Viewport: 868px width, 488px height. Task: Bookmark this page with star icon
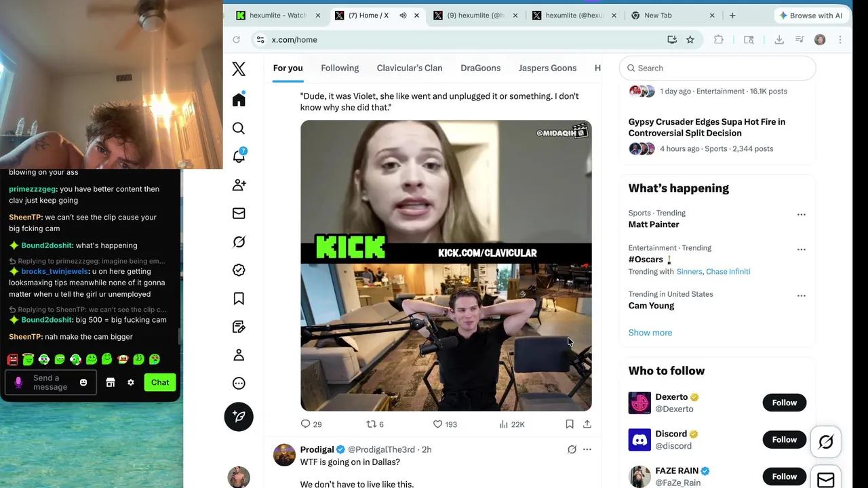click(690, 39)
